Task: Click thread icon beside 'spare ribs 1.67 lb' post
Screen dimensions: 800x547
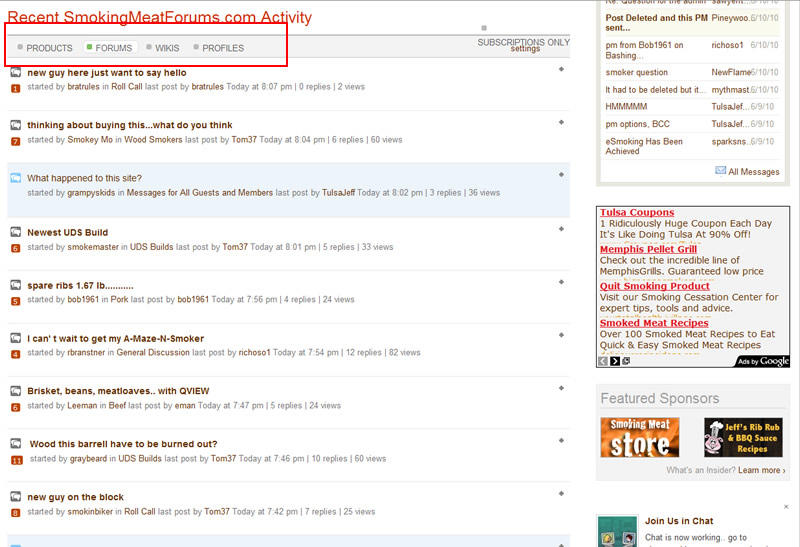Action: click(x=15, y=285)
